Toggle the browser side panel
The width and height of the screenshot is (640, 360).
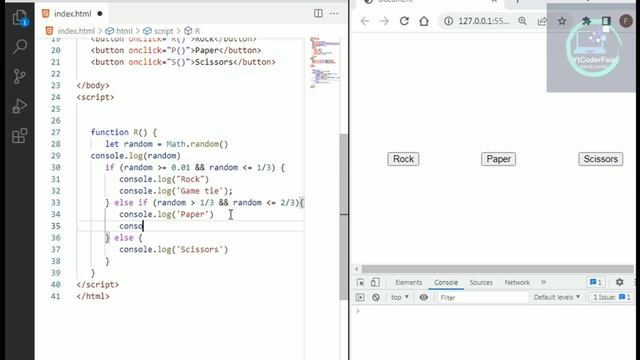click(606, 21)
